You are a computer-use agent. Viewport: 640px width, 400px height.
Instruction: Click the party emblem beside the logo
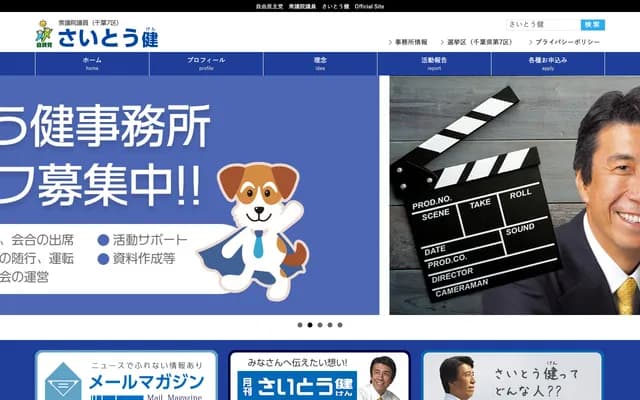(x=44, y=35)
